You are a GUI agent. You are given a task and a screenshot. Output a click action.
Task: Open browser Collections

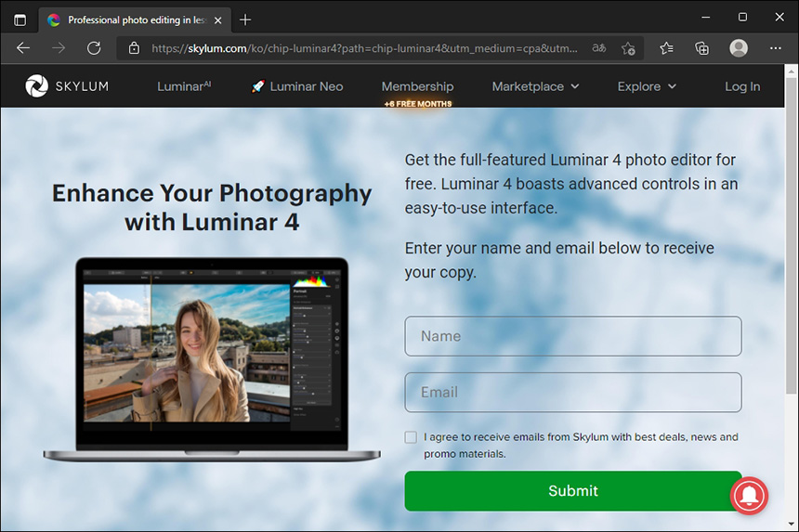pyautogui.click(x=702, y=48)
